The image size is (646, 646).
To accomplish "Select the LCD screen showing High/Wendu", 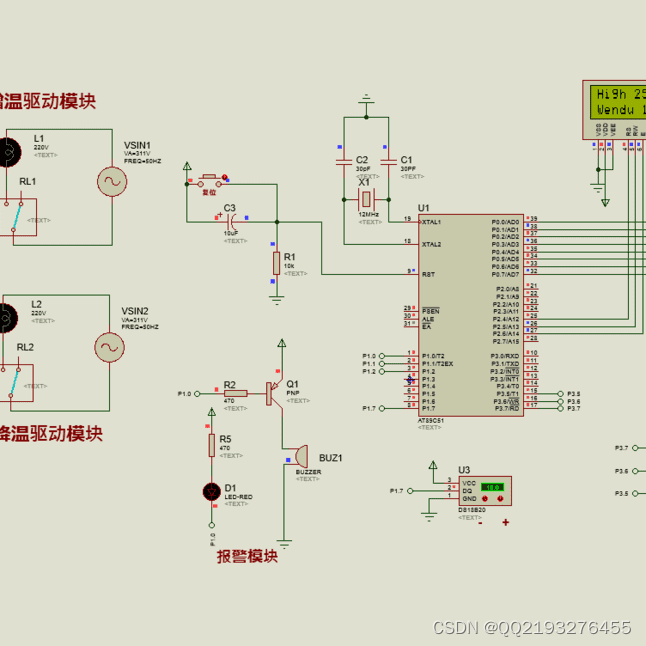I will [618, 102].
